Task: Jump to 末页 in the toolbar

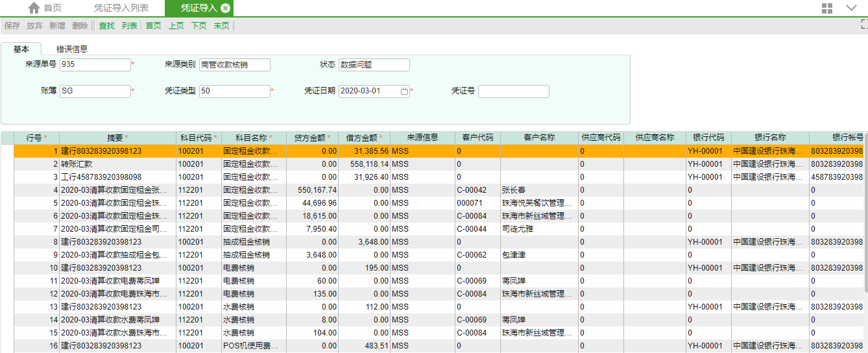Action: click(x=221, y=26)
